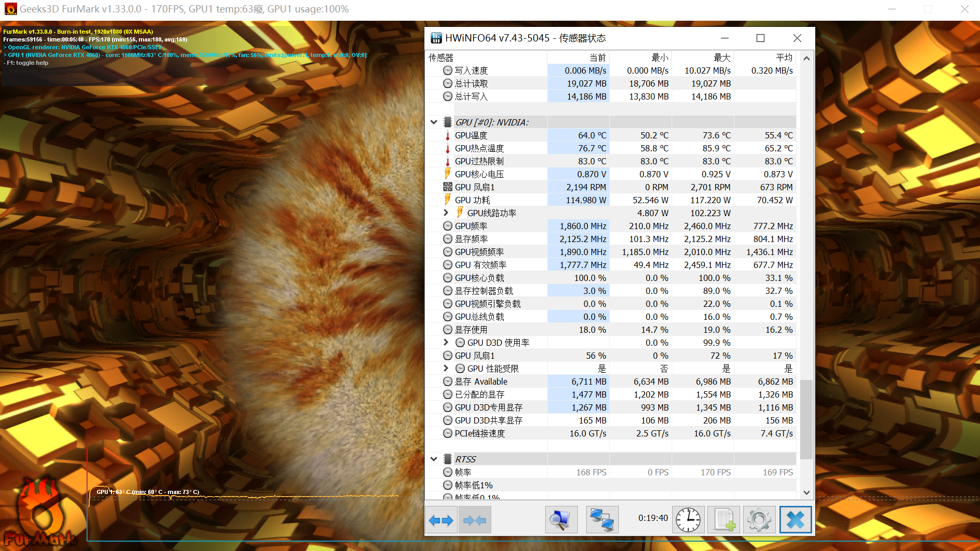Click the thermometer icon beside GPU热点温度
Screen dimensions: 980x551
(448, 148)
